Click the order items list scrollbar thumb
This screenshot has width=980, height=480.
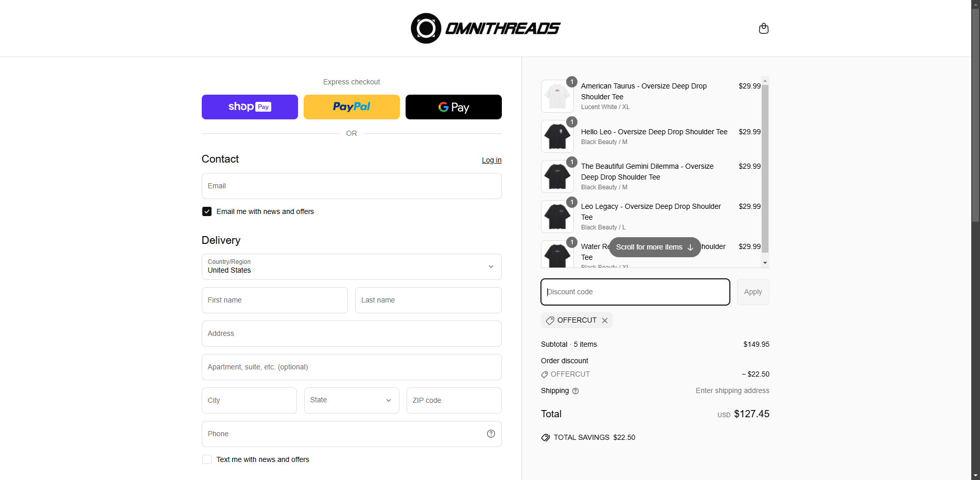[x=765, y=169]
